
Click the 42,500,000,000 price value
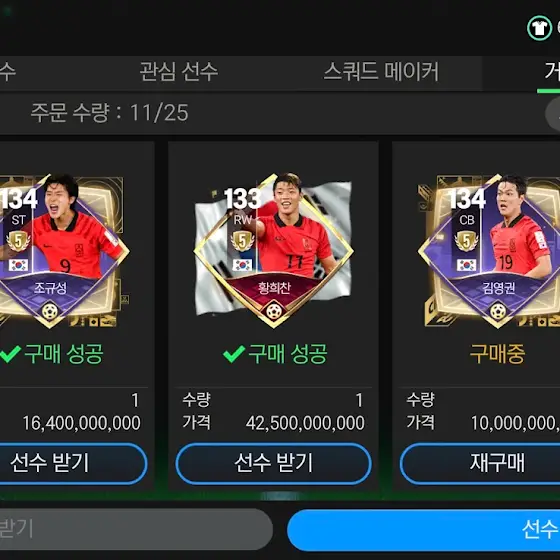(x=305, y=423)
